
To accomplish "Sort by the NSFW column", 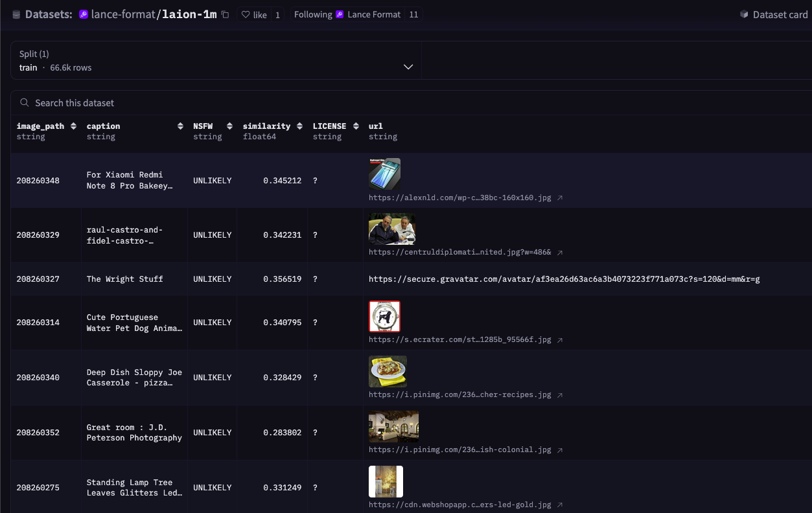I will (229, 126).
